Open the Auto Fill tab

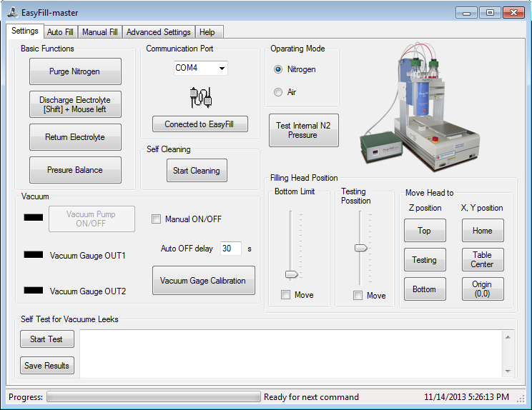60,32
